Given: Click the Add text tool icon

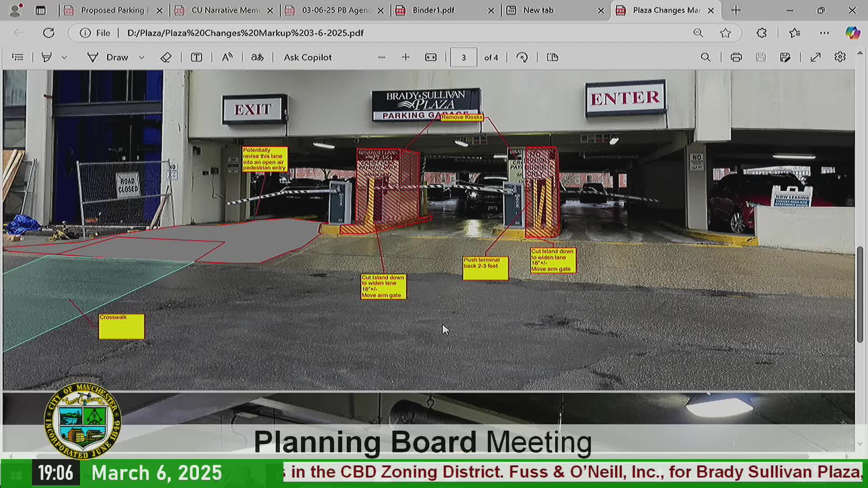Looking at the screenshot, I should click(x=196, y=57).
